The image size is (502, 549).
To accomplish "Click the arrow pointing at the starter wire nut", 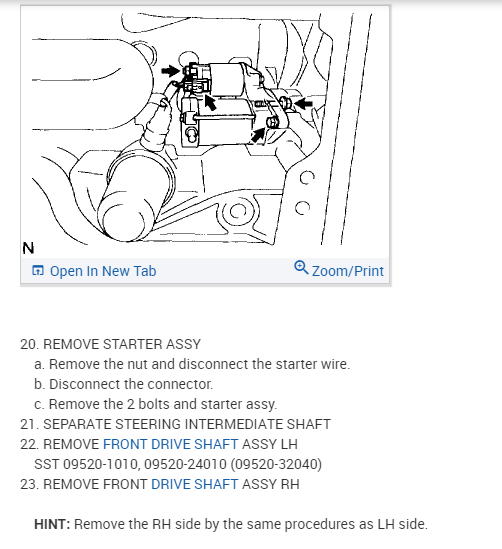I will click(170, 71).
